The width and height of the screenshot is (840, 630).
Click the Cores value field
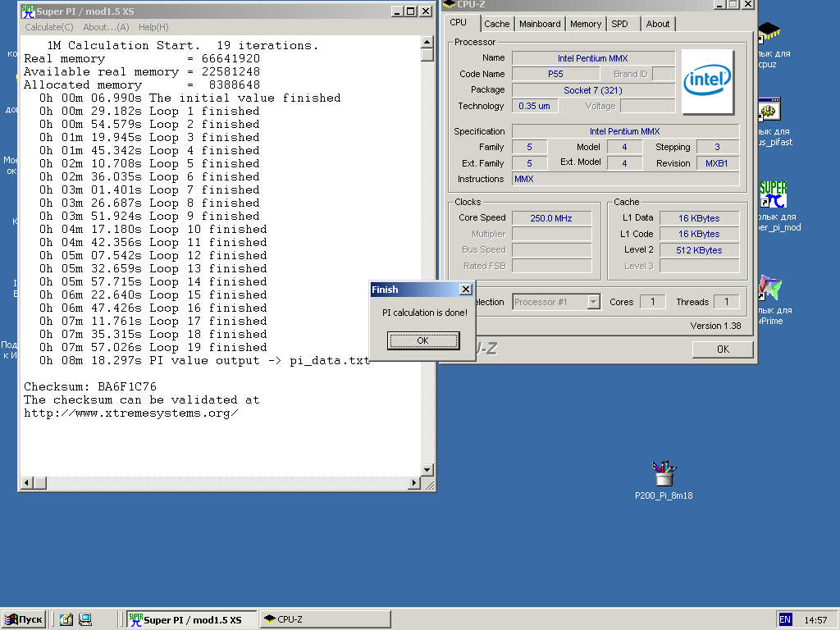pyautogui.click(x=652, y=302)
